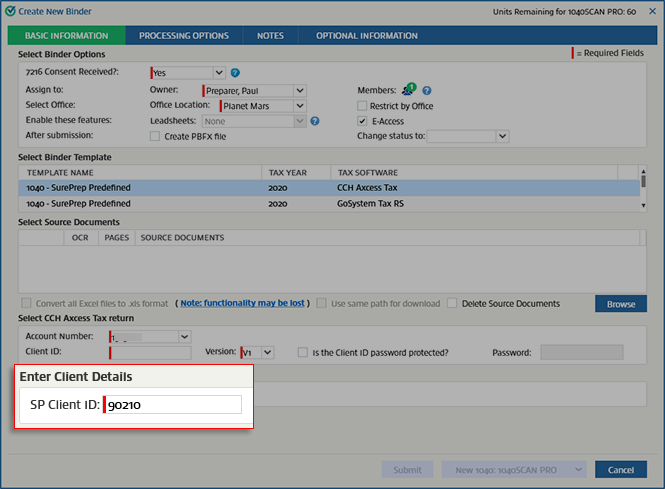This screenshot has height=489, width=665.
Task: Toggle the E-Access checkbox
Action: click(x=363, y=121)
